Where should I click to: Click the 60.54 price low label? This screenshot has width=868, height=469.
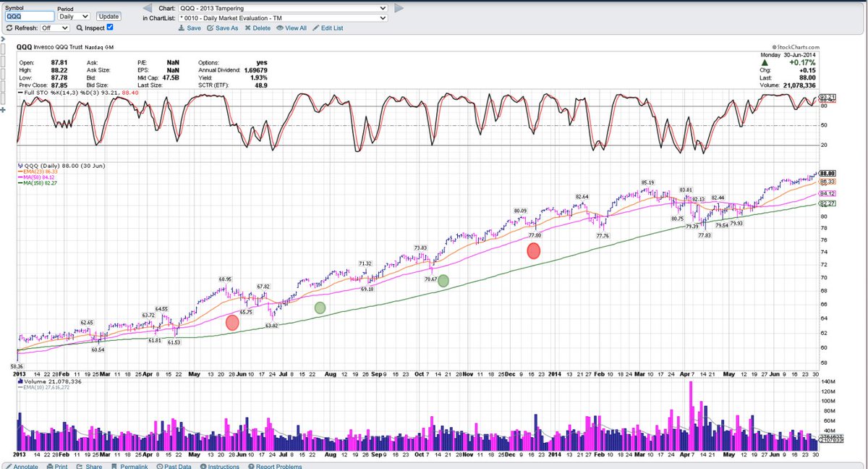(x=98, y=350)
